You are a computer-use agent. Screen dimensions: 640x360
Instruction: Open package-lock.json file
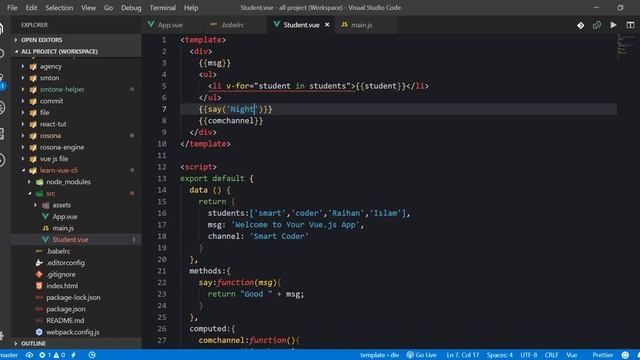pyautogui.click(x=73, y=298)
